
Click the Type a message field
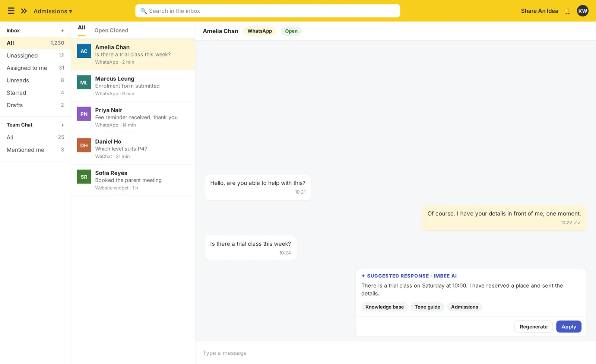point(395,353)
